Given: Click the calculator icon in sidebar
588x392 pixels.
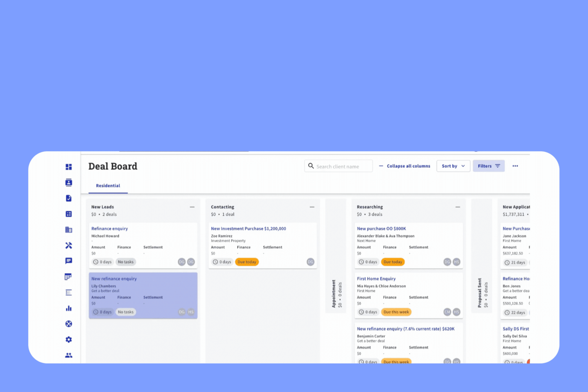Looking at the screenshot, I should 68,214.
